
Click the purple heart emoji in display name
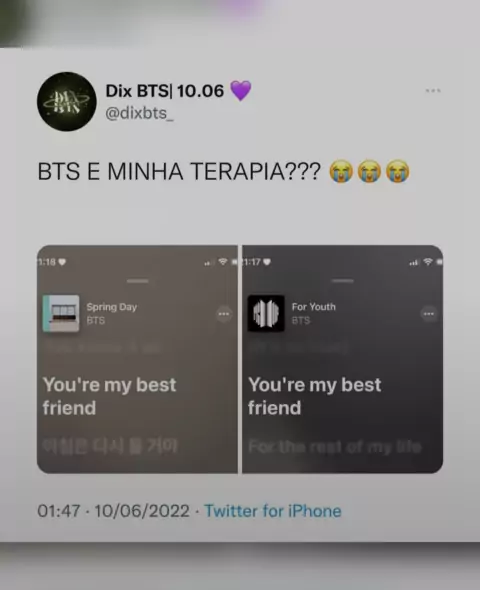[x=240, y=91]
